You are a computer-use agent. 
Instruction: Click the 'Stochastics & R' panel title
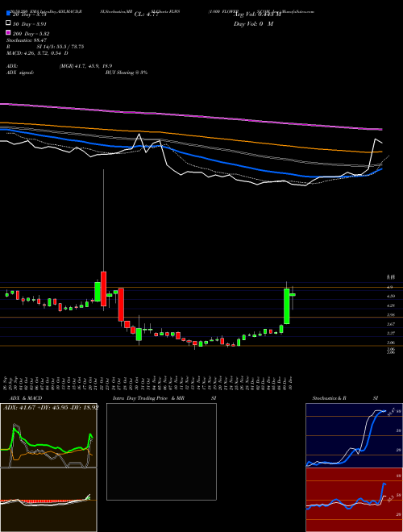(x=329, y=398)
